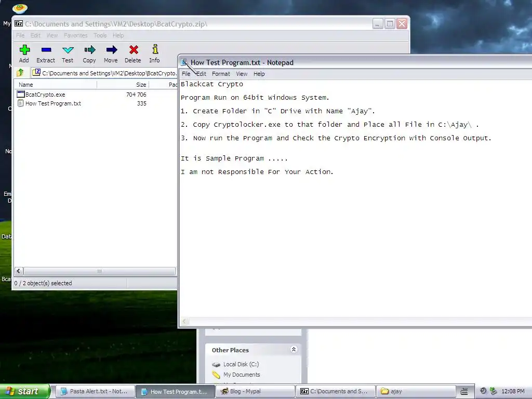Open Local Disk (C:) link

pos(241,364)
